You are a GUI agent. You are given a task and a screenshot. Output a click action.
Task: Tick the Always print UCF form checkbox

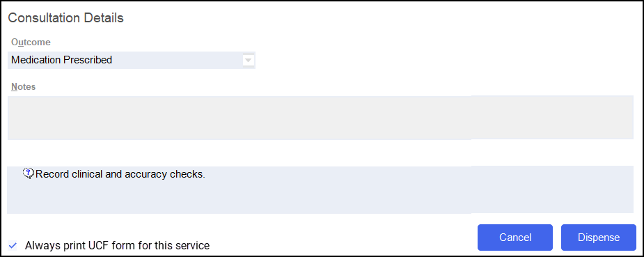pyautogui.click(x=13, y=245)
